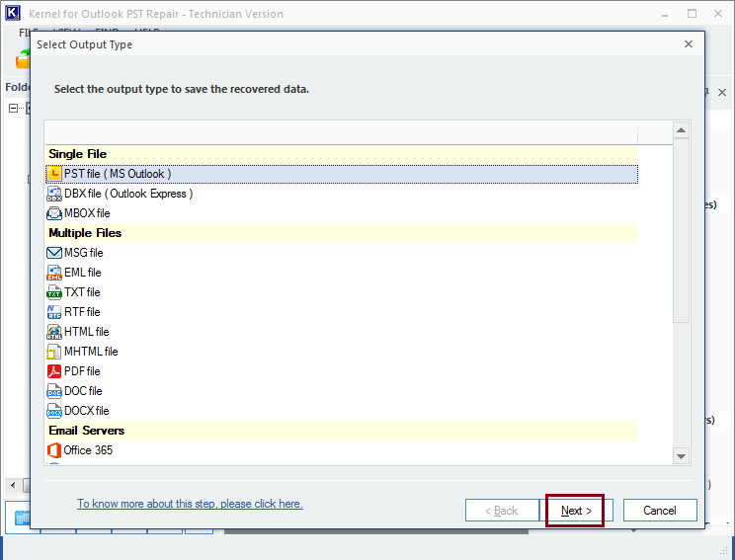The width and height of the screenshot is (735, 560).
Task: Collapse the folder tree root node
Action: point(13,109)
